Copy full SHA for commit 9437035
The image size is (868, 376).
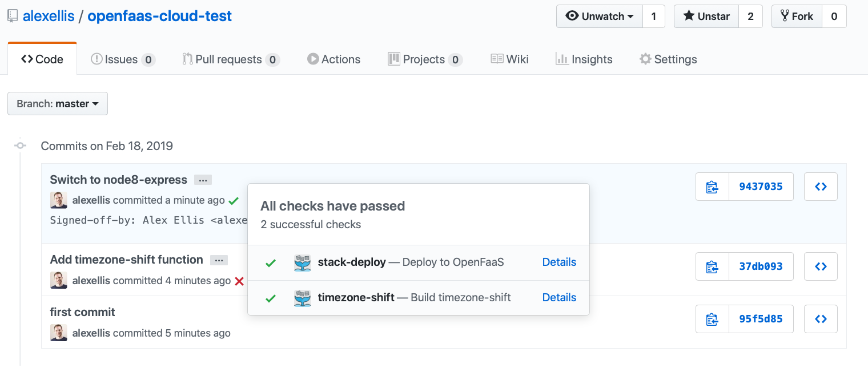pyautogui.click(x=712, y=187)
